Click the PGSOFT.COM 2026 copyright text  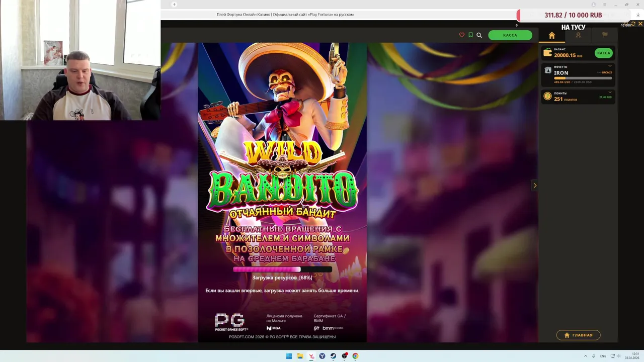[282, 337]
